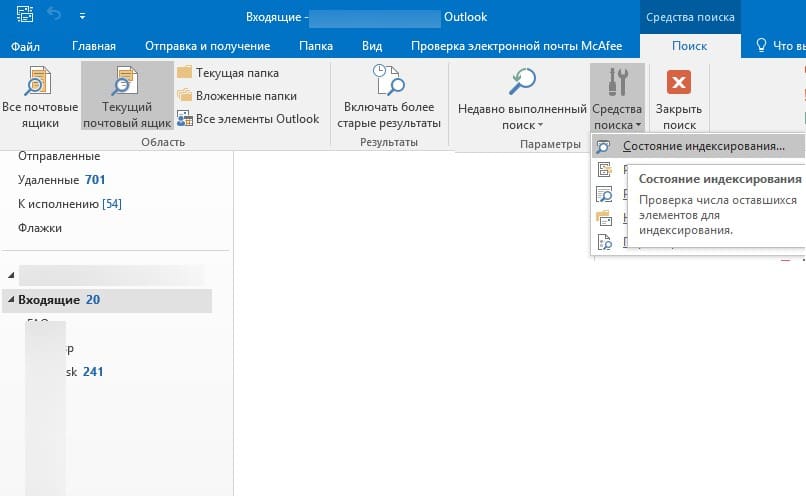Switch to the Главная ribbon tab
This screenshot has height=496, width=806.
click(x=94, y=46)
